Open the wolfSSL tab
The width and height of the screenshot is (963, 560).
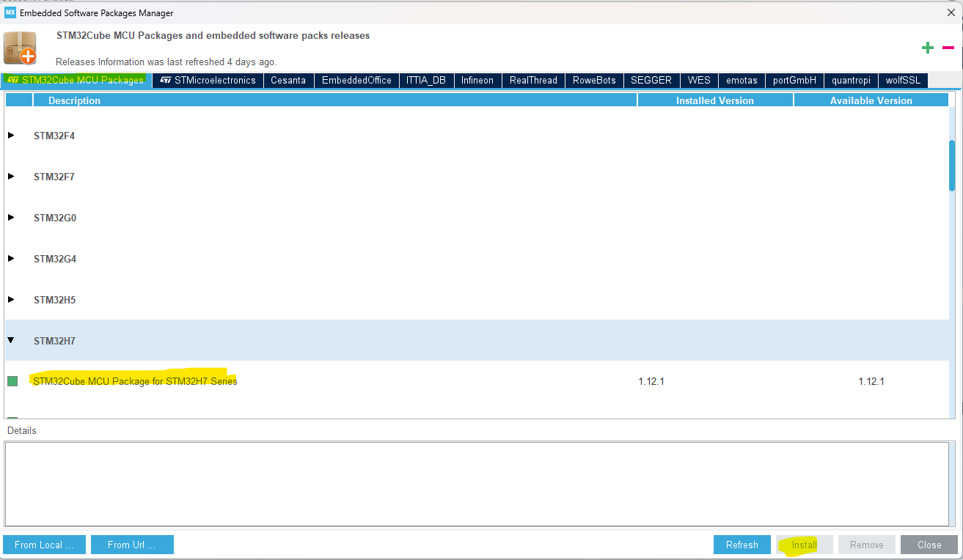point(903,81)
